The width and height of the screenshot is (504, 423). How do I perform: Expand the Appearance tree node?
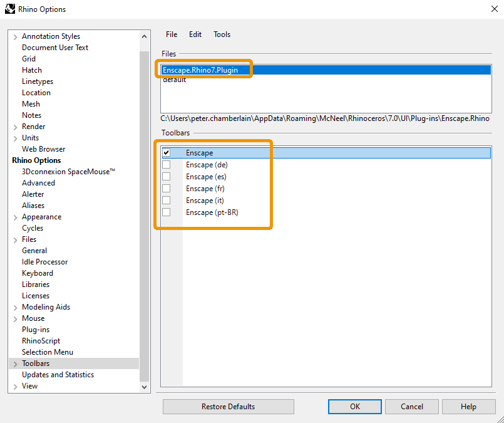coord(15,217)
